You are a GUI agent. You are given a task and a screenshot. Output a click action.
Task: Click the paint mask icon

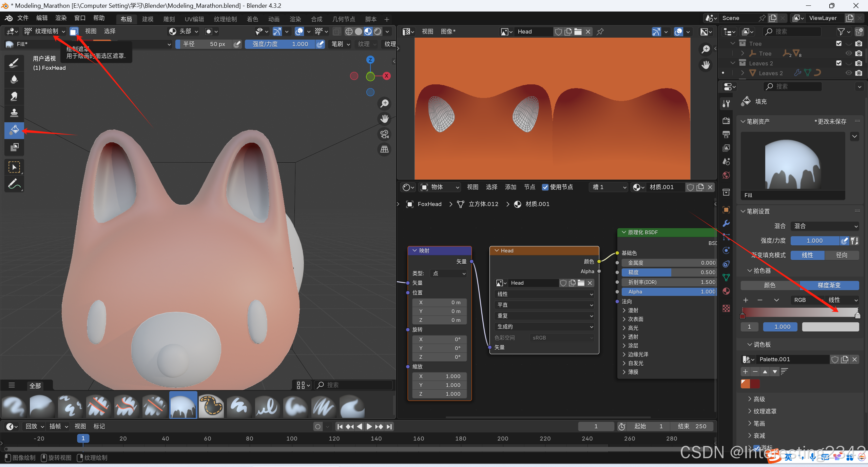[x=74, y=32]
